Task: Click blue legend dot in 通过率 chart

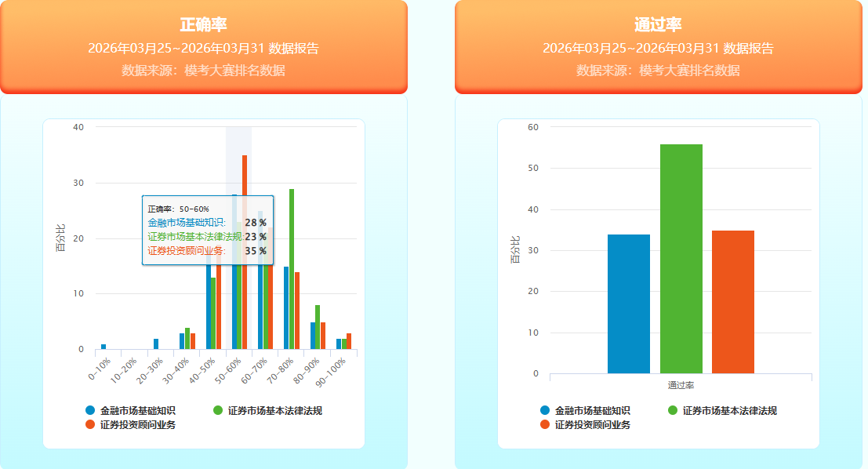Action: pos(545,410)
